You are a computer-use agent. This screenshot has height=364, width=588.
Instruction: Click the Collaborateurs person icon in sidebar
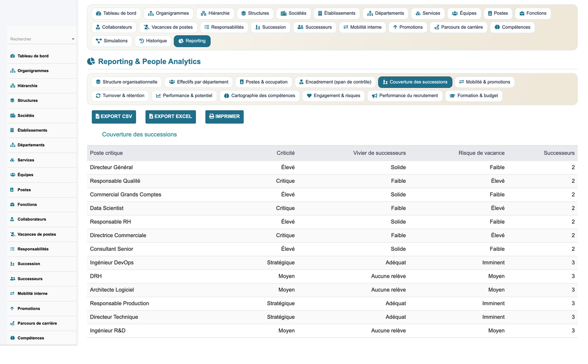pos(12,219)
